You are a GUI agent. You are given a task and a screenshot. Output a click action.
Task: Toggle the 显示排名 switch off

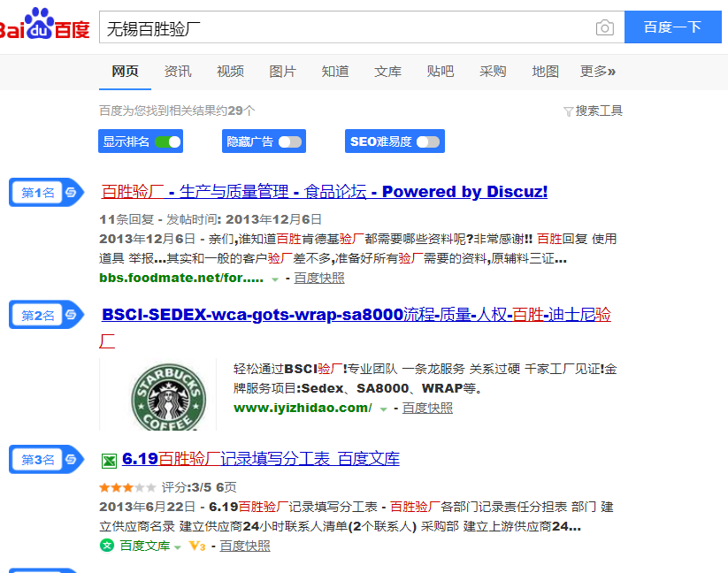click(168, 141)
